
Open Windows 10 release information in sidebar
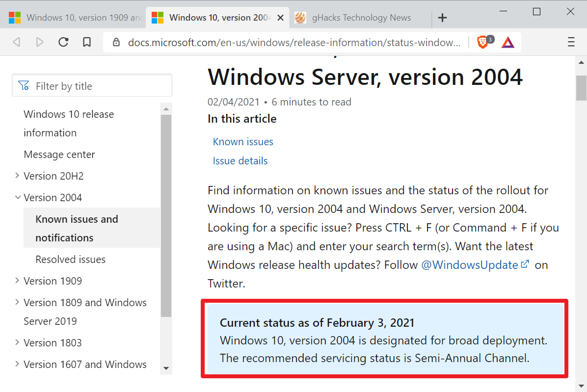coord(69,124)
